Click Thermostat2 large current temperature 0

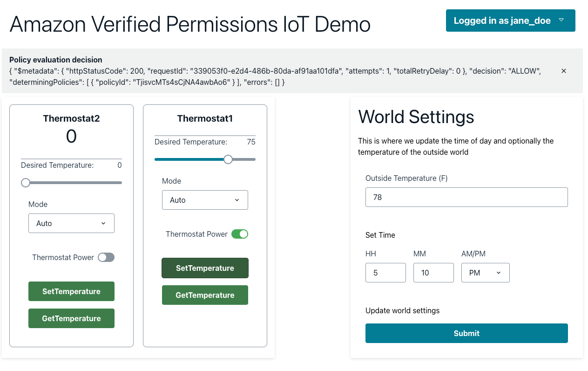coord(71,136)
